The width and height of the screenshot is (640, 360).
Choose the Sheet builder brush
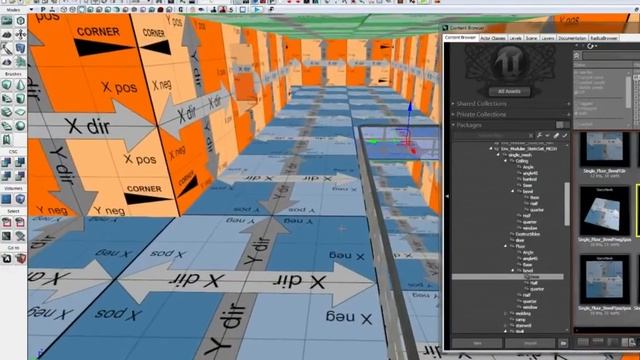pos(20,112)
